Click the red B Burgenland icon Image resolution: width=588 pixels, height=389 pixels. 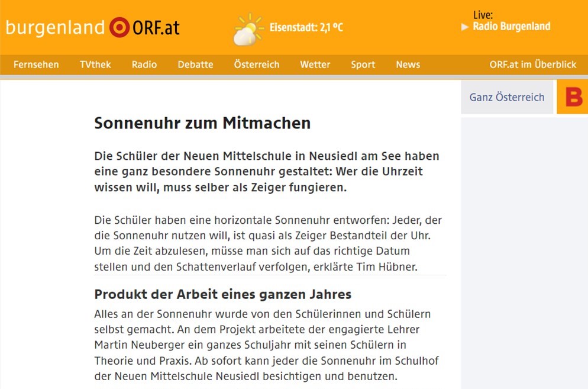pos(573,97)
